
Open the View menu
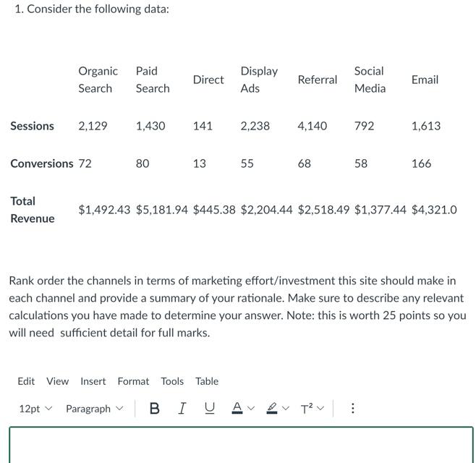[x=58, y=381]
